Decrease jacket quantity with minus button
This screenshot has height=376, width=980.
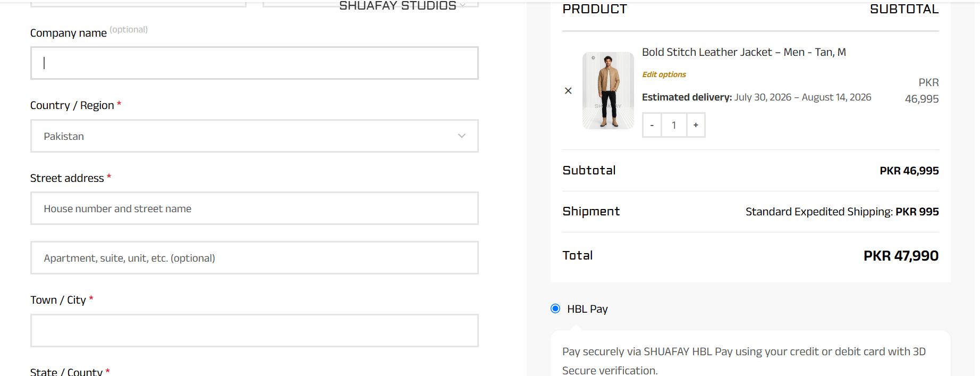tap(652, 125)
